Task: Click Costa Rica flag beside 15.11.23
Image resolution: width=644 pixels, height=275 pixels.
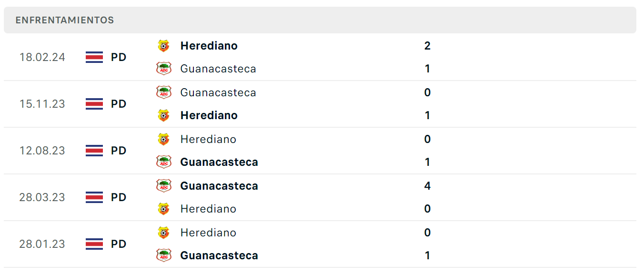Action: [x=94, y=104]
